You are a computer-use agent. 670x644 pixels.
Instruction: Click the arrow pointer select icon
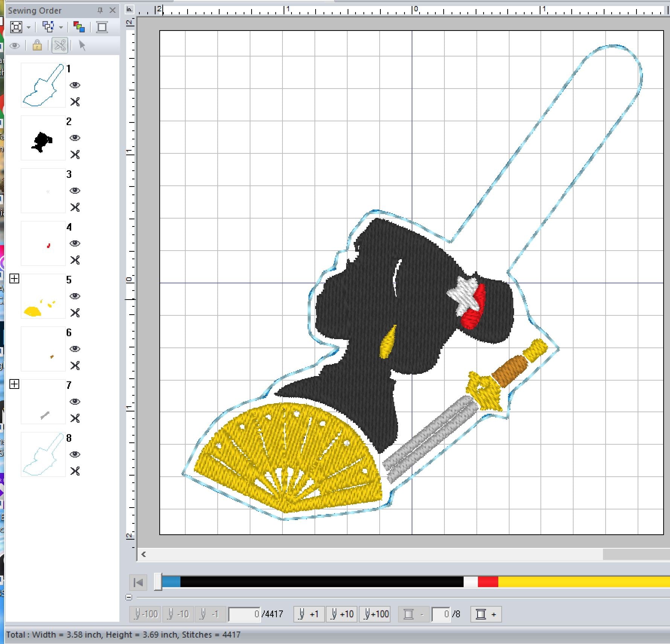(82, 46)
